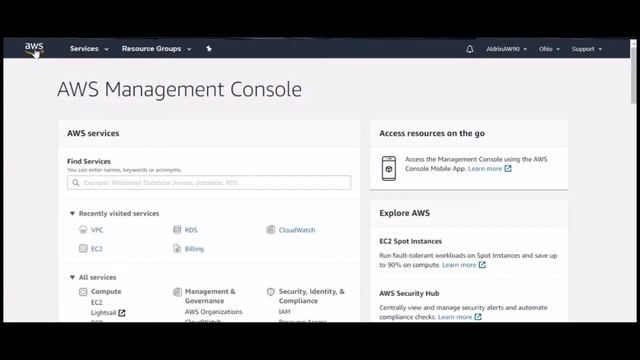Screen dimensions: 640x360
Task: Click the Security, Identity, & Compliance label
Action: point(312,296)
